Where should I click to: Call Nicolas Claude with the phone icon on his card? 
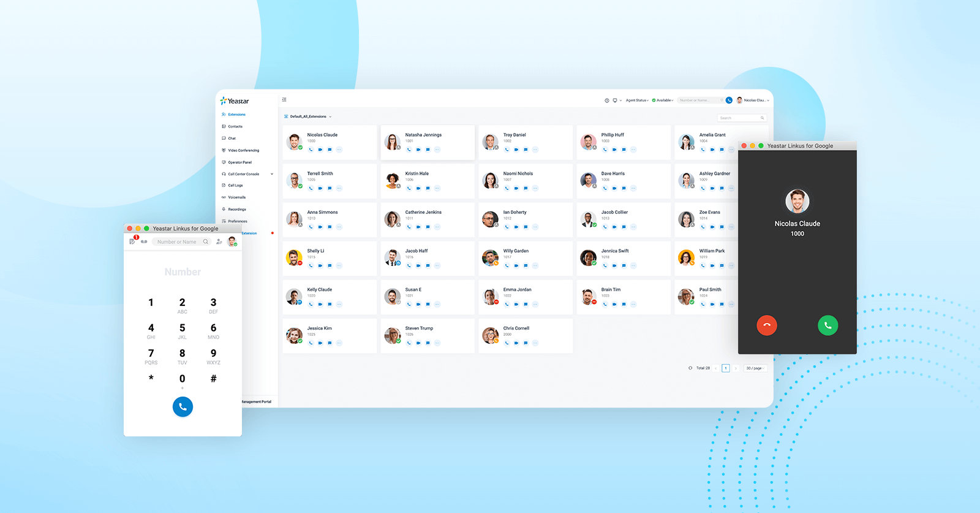click(x=311, y=150)
